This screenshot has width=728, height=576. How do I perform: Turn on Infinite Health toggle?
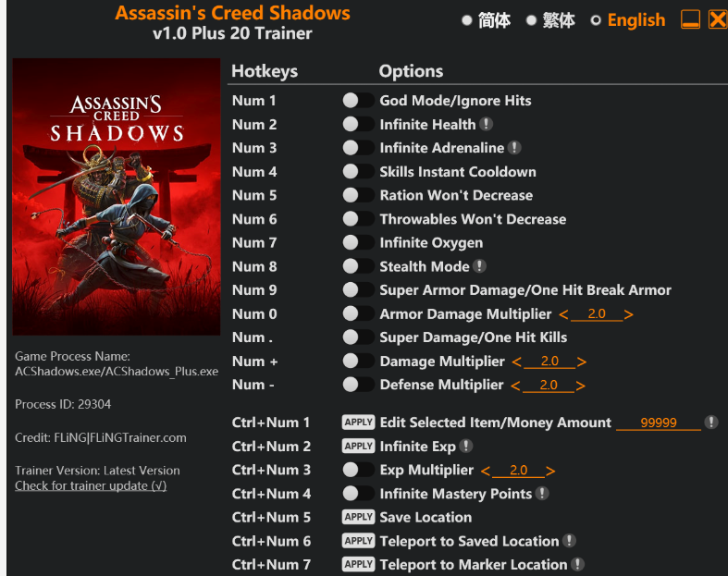(358, 124)
